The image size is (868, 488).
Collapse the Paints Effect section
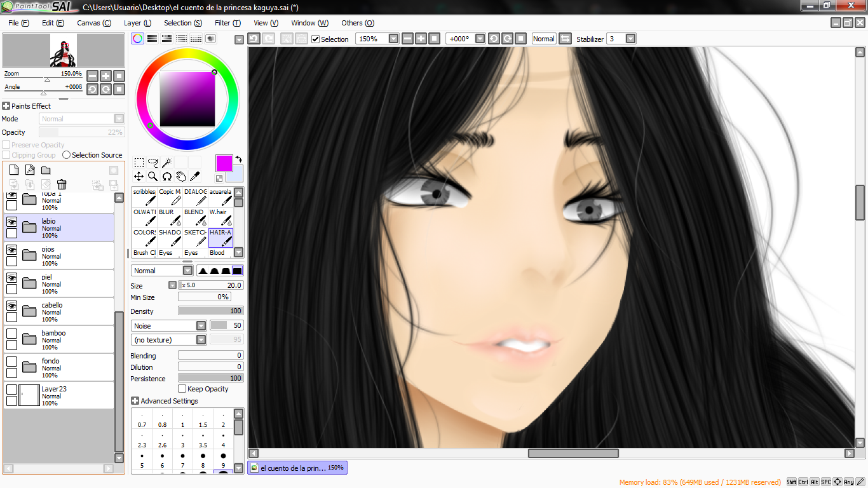pyautogui.click(x=6, y=106)
